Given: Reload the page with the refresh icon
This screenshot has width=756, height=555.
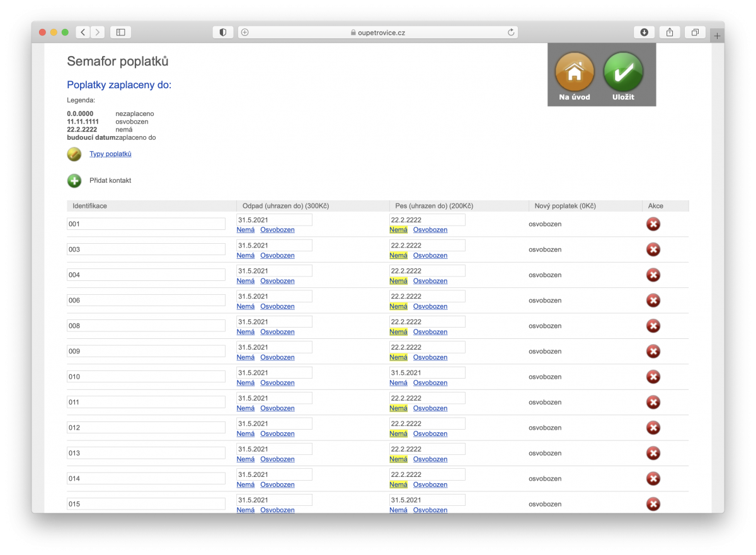Looking at the screenshot, I should point(510,31).
